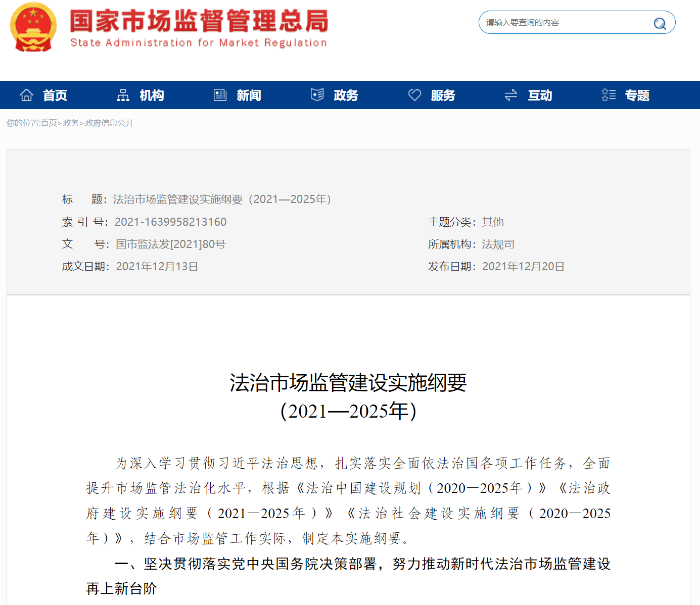This screenshot has width=700, height=605.
Task: Select 政务 in the navigation bar
Action: [x=346, y=95]
